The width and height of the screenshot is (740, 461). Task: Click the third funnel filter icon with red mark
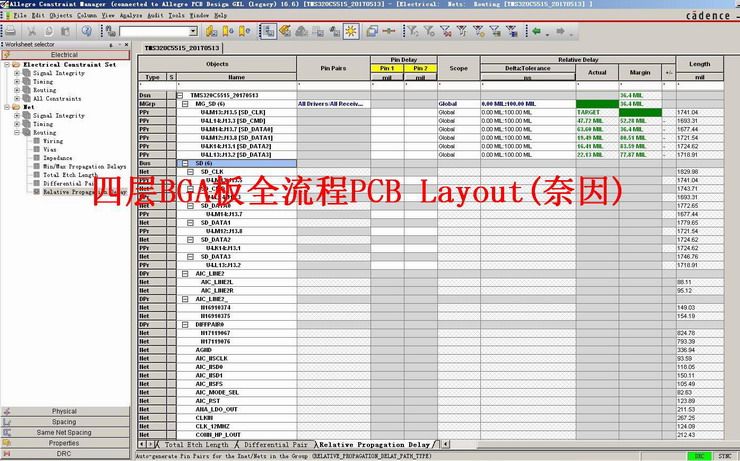445,32
